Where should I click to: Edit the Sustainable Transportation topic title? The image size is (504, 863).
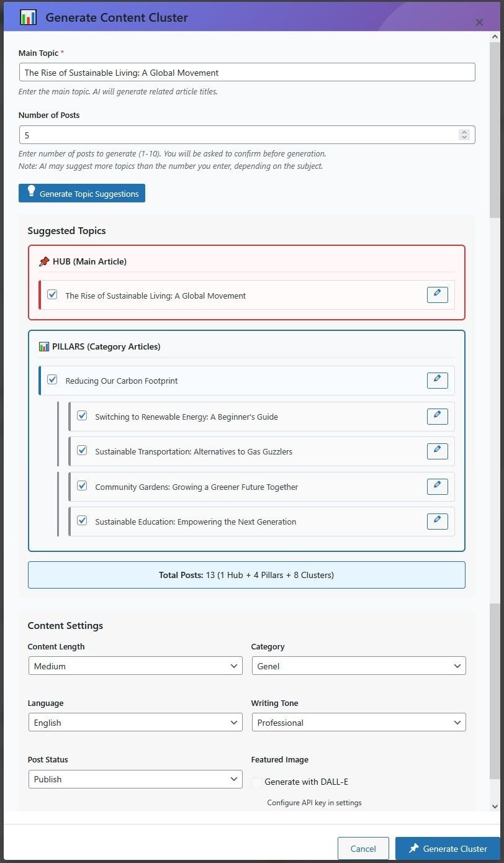(437, 451)
